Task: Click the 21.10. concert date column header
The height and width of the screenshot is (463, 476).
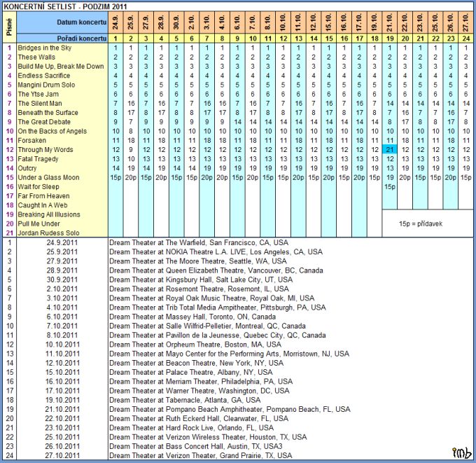Action: click(x=390, y=22)
